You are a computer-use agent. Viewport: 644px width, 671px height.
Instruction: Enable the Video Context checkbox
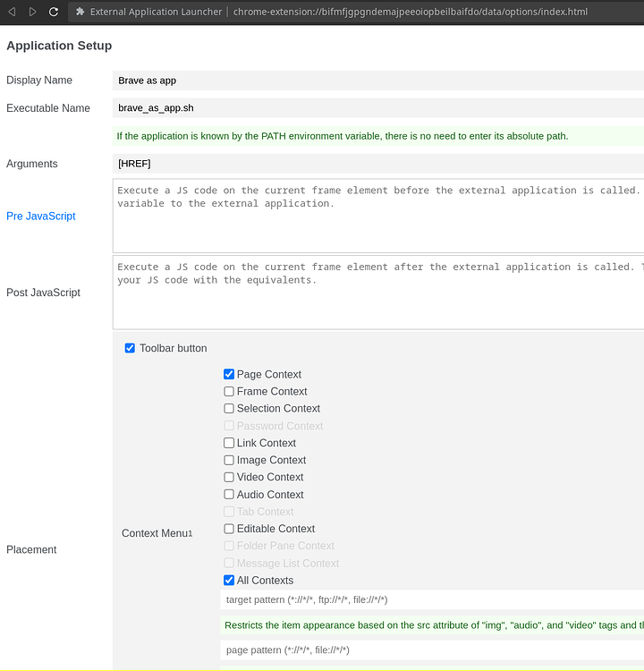229,477
